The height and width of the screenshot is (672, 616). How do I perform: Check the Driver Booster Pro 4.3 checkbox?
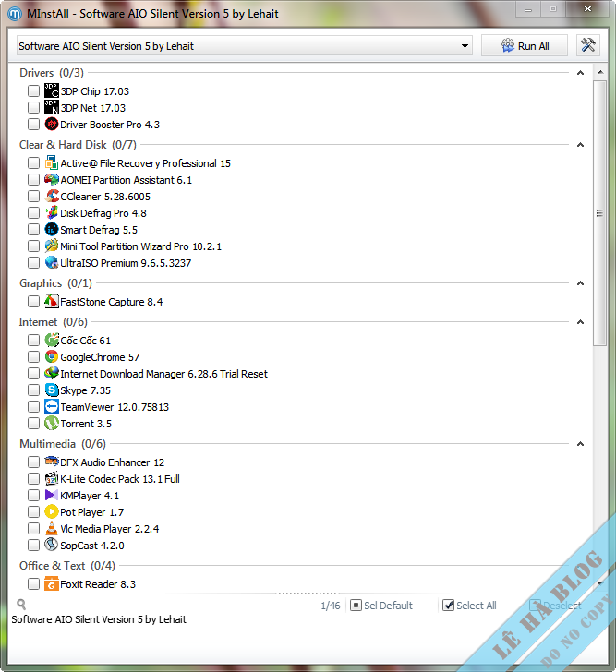click(33, 125)
